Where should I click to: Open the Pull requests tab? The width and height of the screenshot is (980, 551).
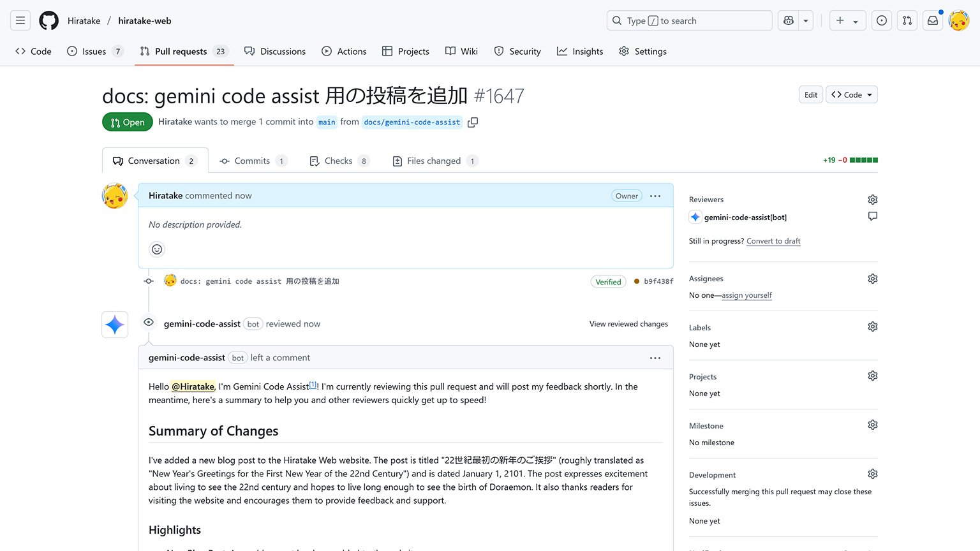(x=184, y=51)
